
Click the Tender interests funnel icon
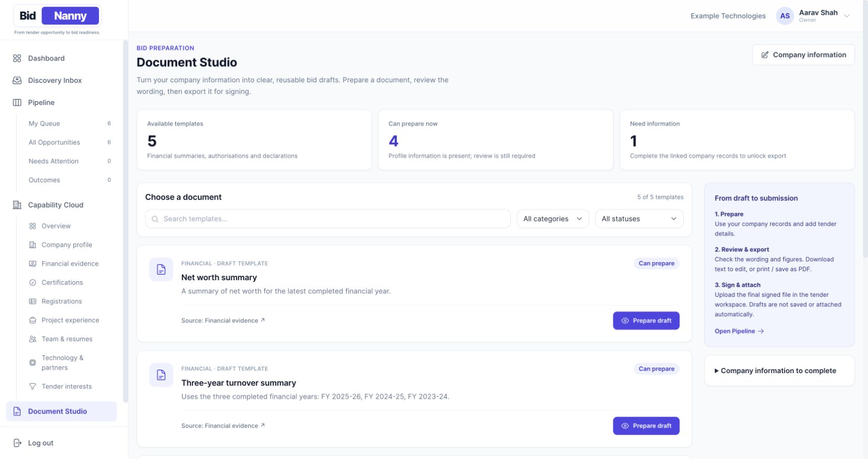(x=33, y=386)
